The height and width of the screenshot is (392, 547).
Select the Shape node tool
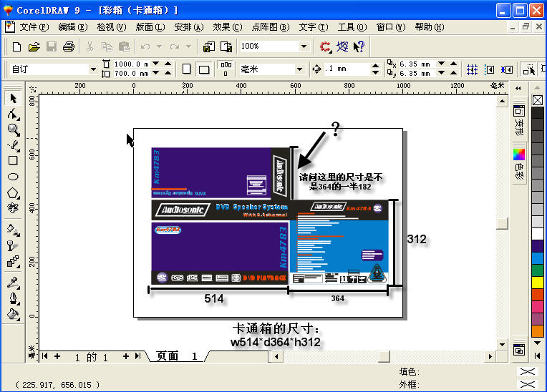tap(13, 114)
